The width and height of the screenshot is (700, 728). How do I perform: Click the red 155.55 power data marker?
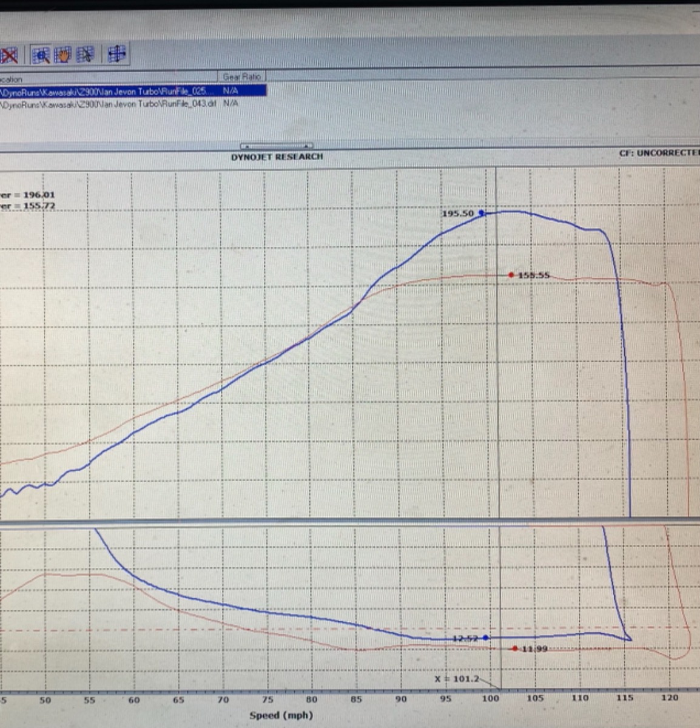point(512,275)
